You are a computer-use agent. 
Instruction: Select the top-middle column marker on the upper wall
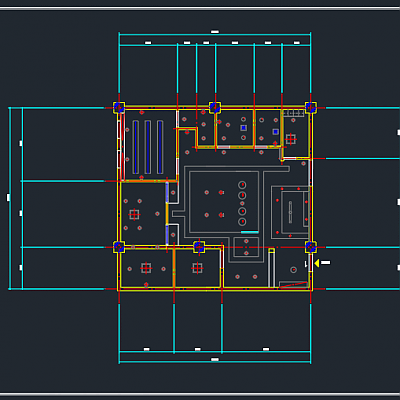tap(215, 108)
